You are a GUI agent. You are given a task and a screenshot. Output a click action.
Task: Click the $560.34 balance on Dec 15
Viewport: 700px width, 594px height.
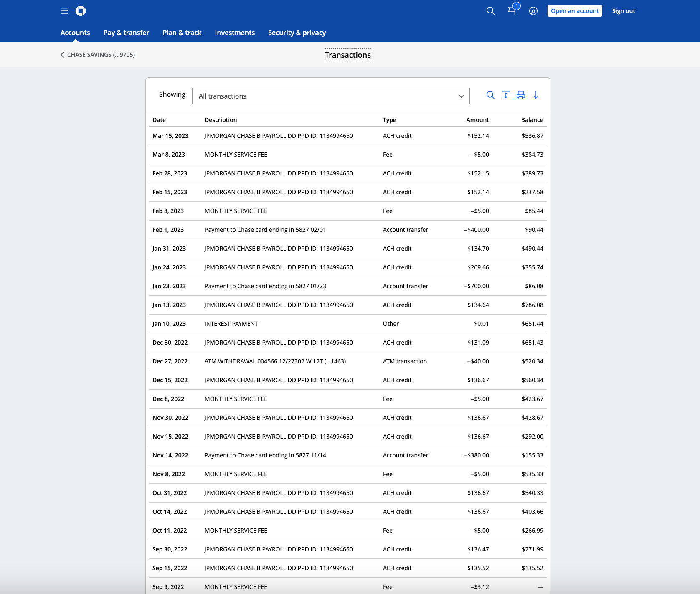click(x=533, y=380)
